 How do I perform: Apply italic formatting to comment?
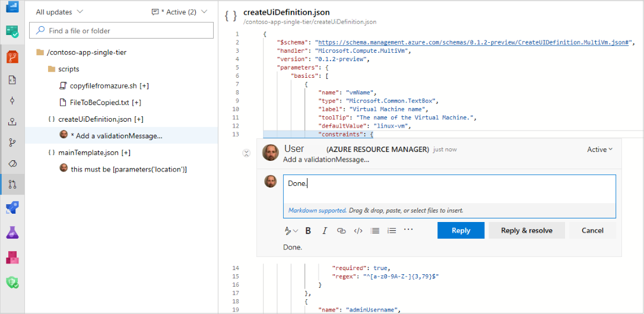[325, 231]
